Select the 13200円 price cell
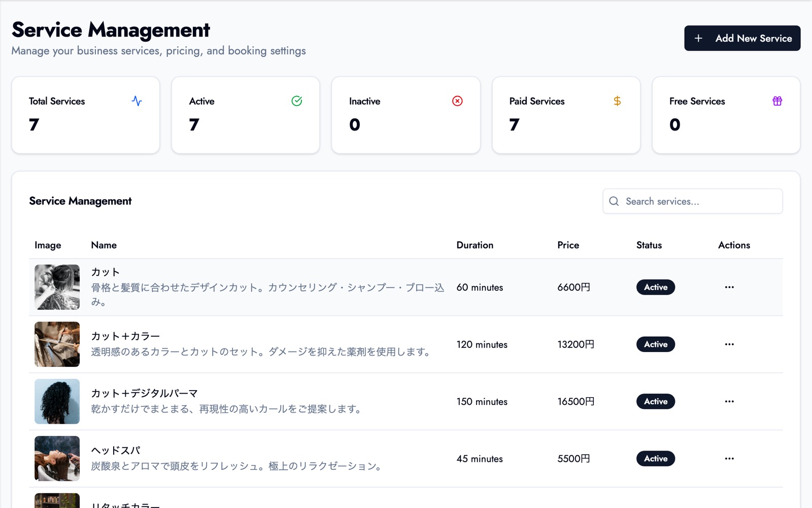Image resolution: width=812 pixels, height=508 pixels. [576, 344]
